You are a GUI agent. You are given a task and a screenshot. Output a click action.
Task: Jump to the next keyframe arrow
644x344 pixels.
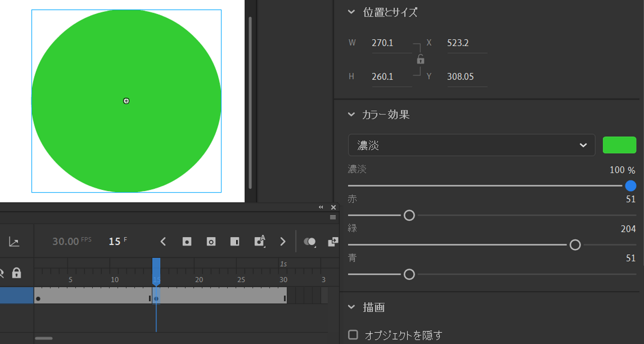(x=283, y=242)
